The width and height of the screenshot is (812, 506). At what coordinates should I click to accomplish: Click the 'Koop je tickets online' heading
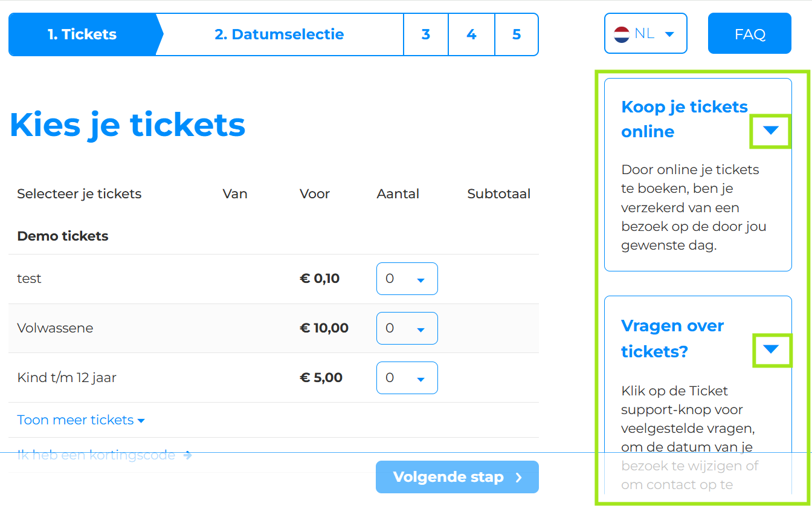point(684,119)
